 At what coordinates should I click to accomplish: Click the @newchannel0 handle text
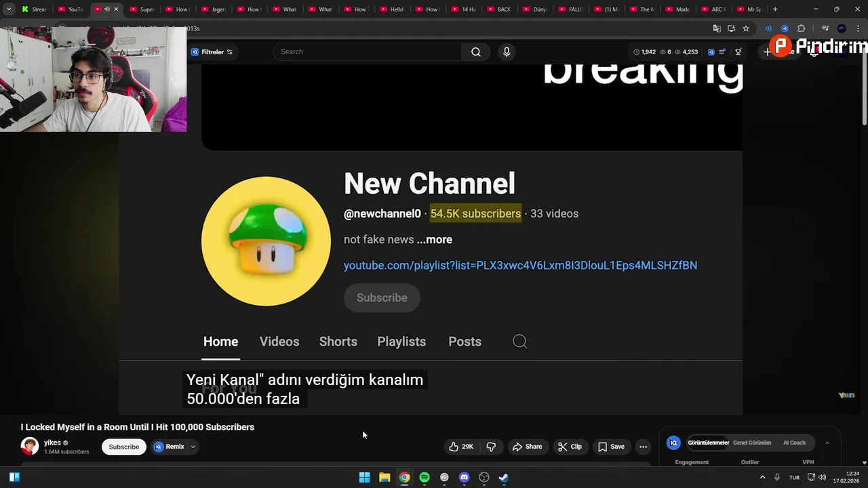coord(382,213)
